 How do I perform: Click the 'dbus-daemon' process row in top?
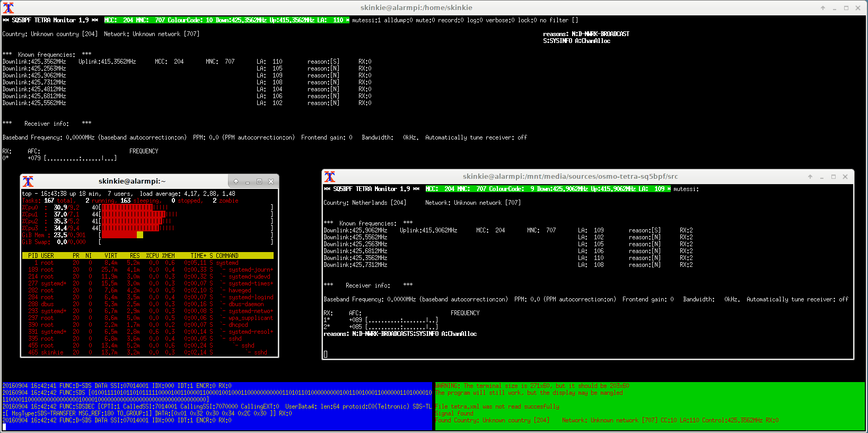(147, 304)
